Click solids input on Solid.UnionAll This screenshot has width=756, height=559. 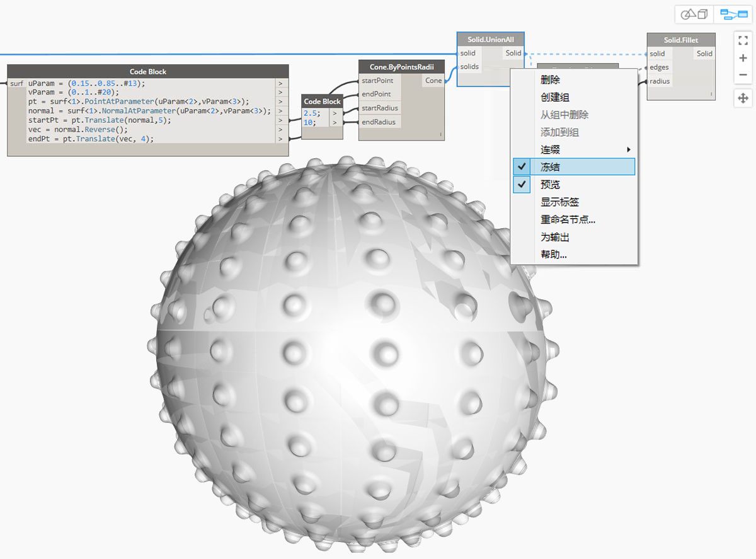click(x=469, y=67)
